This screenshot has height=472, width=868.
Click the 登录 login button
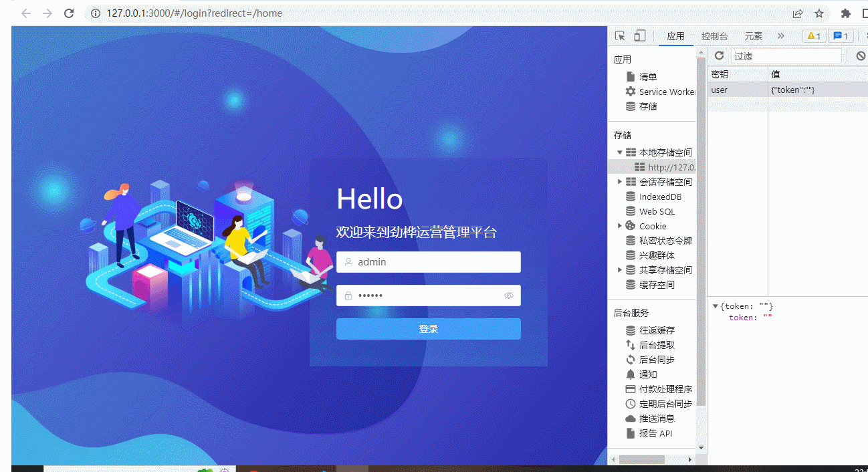pyautogui.click(x=428, y=329)
